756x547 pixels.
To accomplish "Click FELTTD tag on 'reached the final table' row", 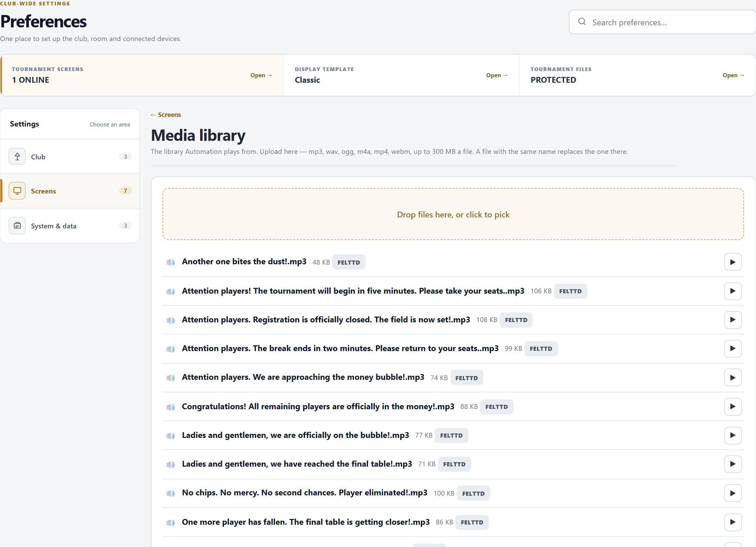I will tap(454, 464).
